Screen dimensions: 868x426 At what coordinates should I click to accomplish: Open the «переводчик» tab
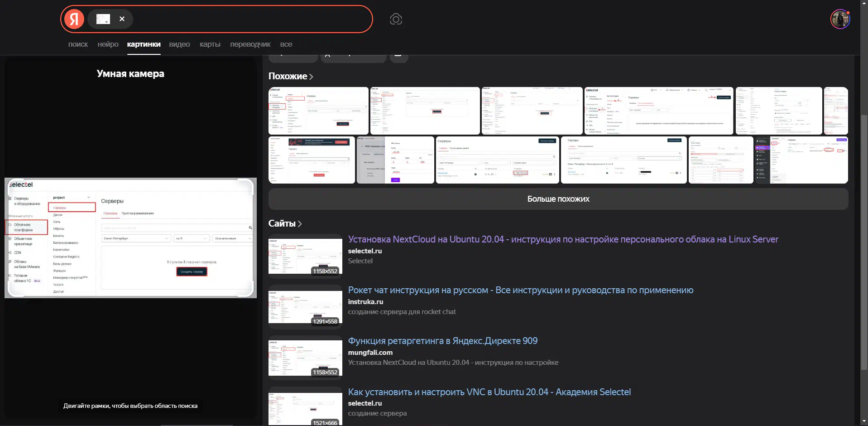pyautogui.click(x=250, y=44)
